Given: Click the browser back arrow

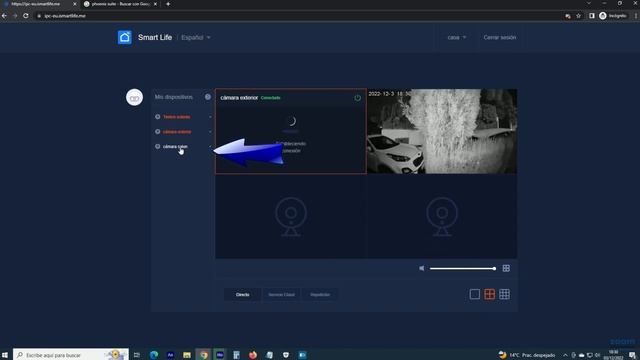Looking at the screenshot, I should click(x=4, y=16).
